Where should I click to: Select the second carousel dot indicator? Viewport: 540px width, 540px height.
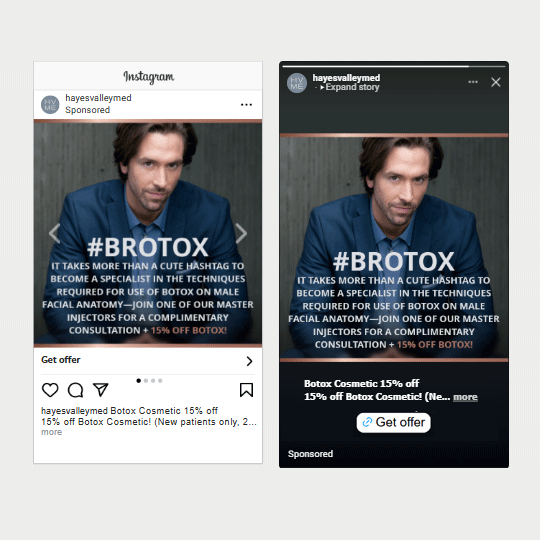146,381
